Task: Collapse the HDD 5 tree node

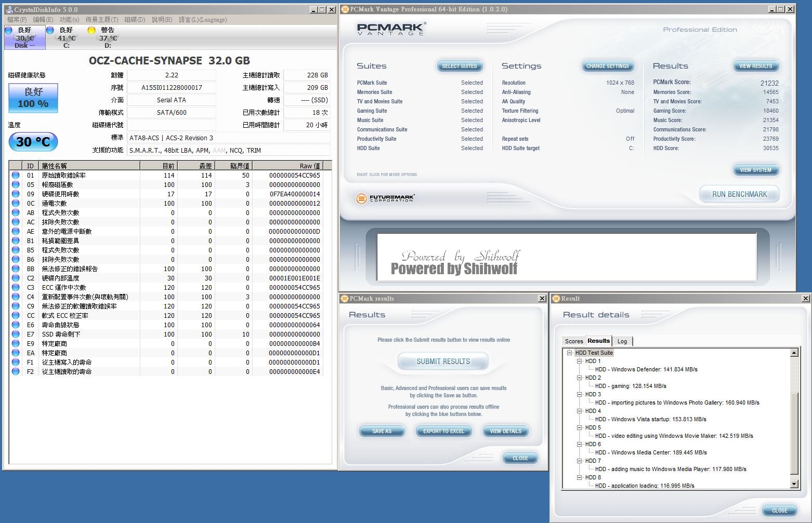Action: (579, 427)
